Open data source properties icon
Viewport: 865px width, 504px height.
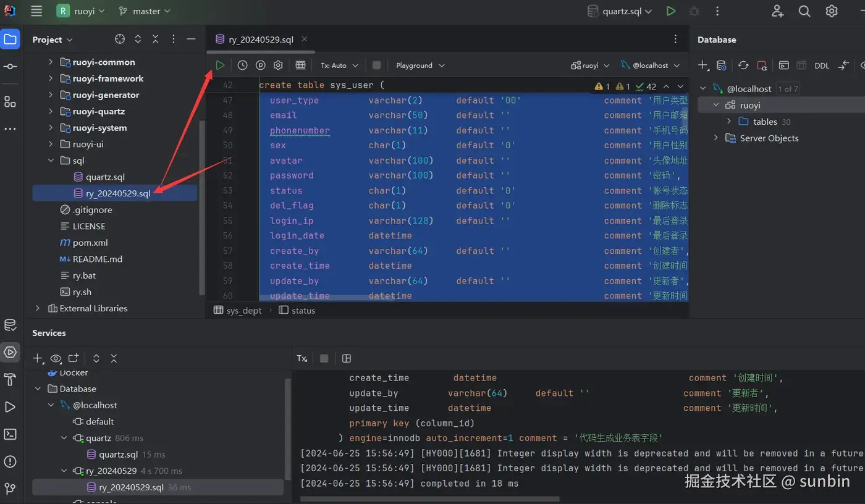coord(721,65)
